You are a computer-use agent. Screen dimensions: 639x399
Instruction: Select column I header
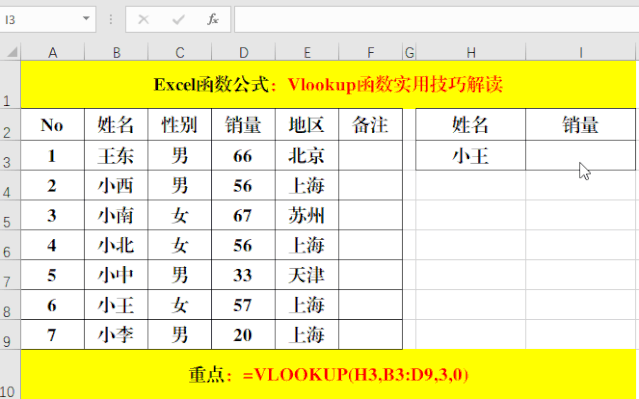click(580, 52)
